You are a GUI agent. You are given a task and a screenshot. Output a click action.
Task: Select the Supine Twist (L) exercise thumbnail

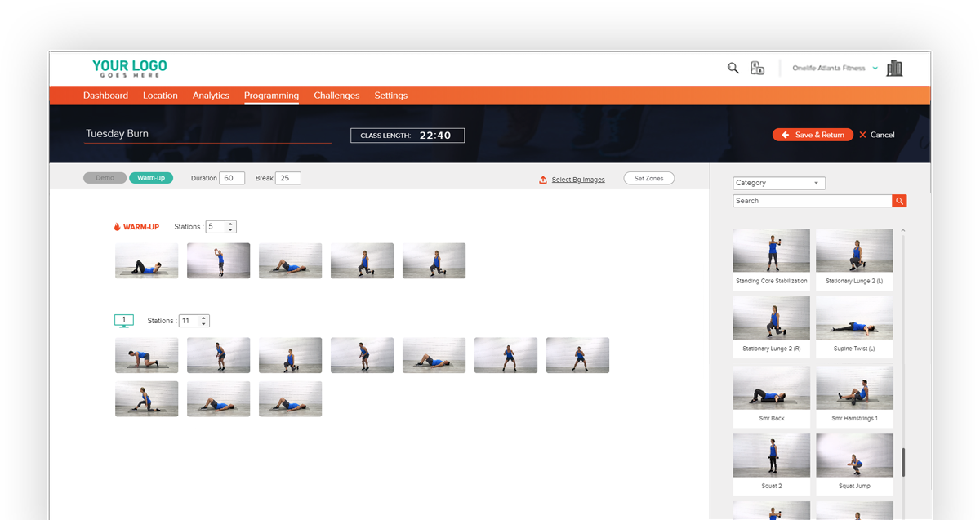[x=854, y=318]
